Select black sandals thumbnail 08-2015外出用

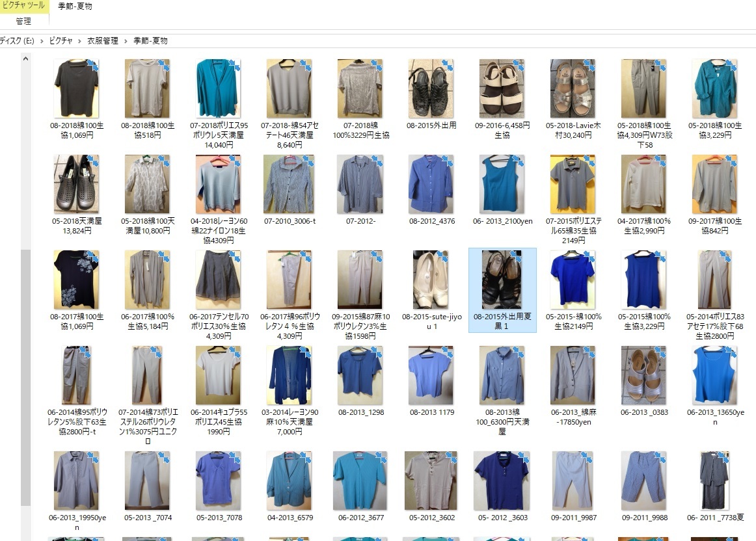(431, 88)
